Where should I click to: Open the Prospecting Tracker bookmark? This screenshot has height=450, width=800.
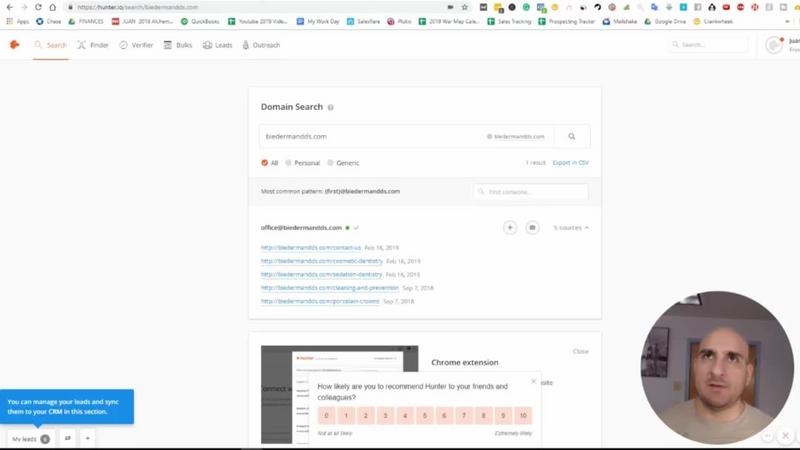(567, 21)
